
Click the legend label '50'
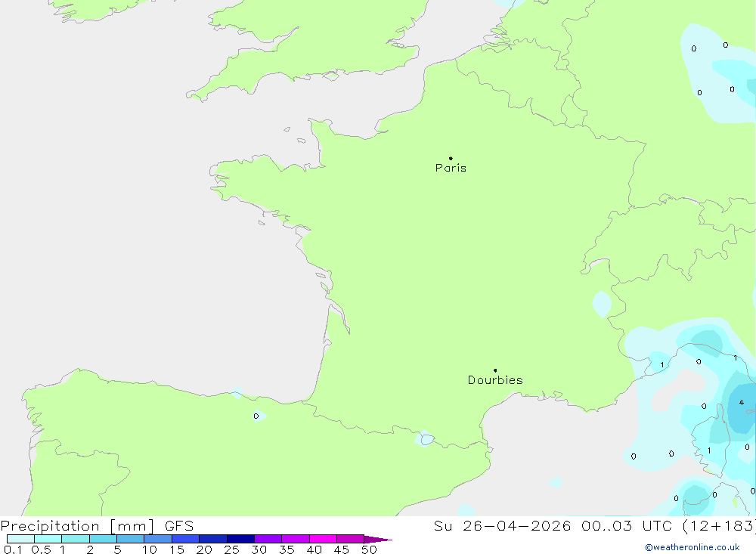point(369,549)
